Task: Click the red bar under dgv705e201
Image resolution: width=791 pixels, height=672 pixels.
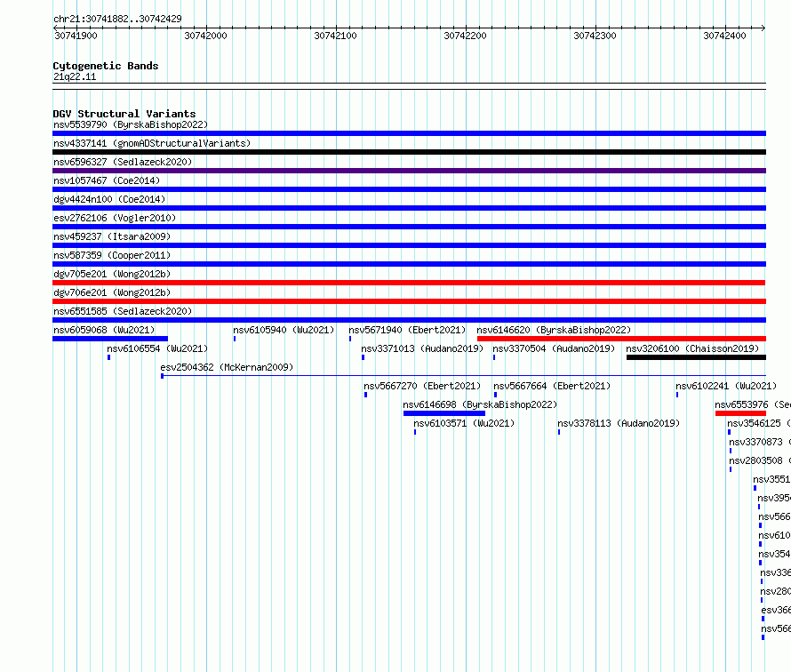Action: 409,283
